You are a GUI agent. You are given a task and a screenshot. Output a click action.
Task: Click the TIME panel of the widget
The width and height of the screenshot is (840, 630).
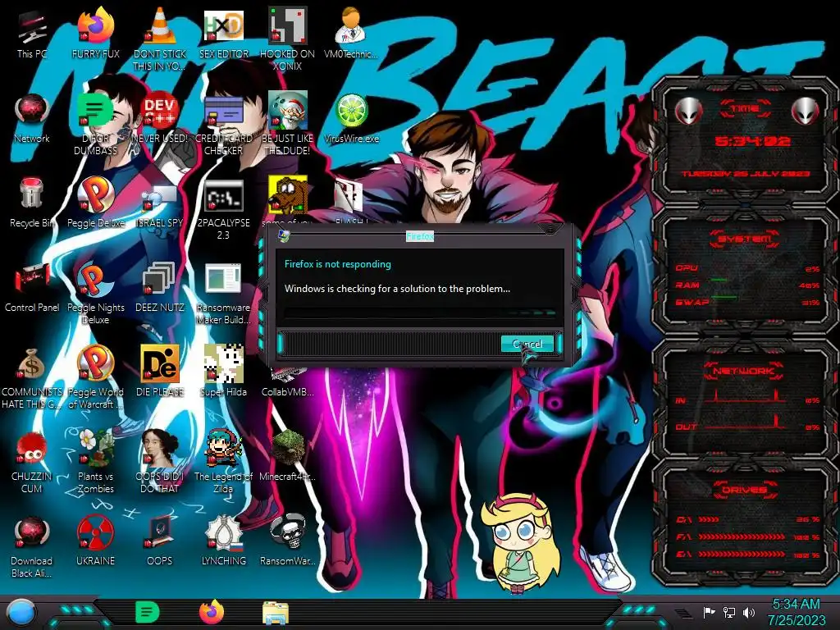(745, 141)
